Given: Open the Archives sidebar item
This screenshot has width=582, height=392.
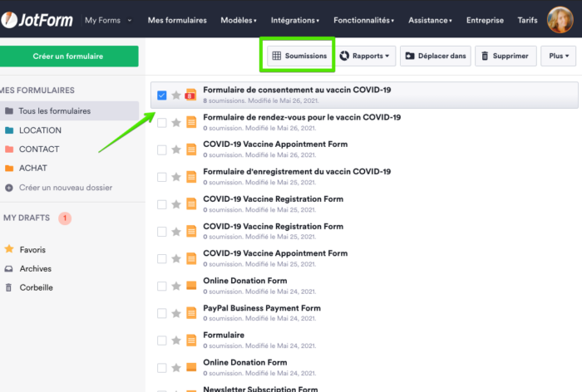Looking at the screenshot, I should (36, 268).
